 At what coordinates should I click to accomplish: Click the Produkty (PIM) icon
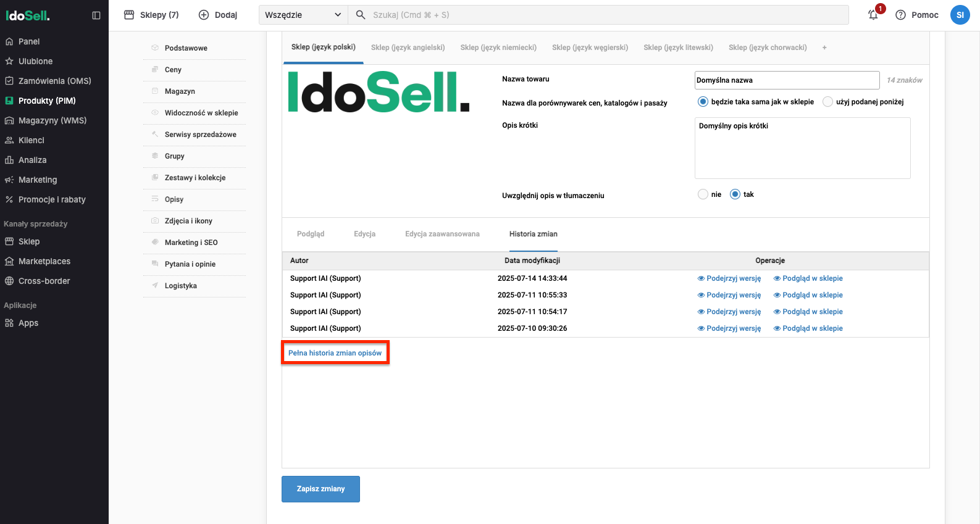coord(9,101)
